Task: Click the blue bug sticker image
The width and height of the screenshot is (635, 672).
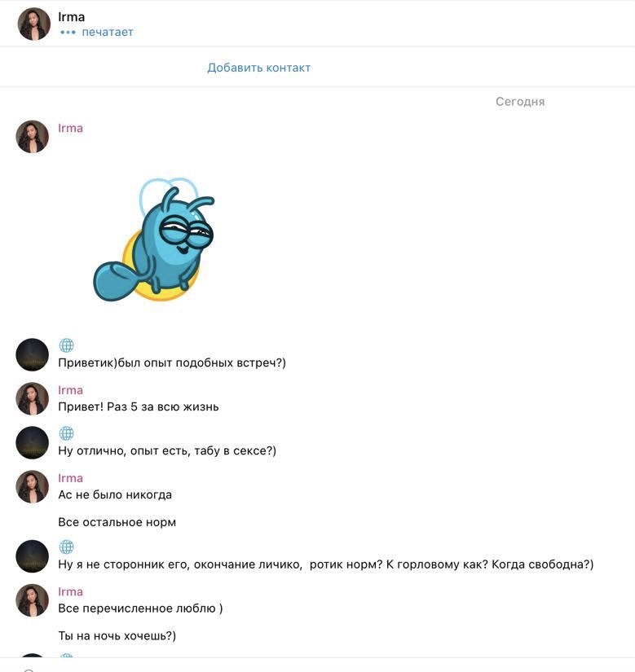Action: (154, 239)
